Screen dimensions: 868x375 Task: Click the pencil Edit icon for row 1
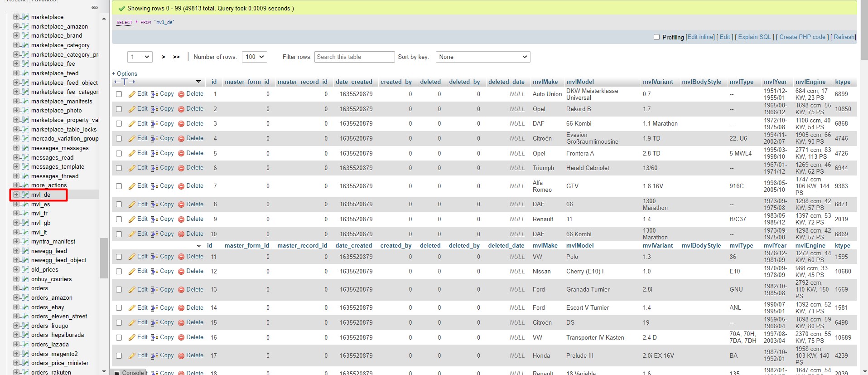[x=132, y=94]
